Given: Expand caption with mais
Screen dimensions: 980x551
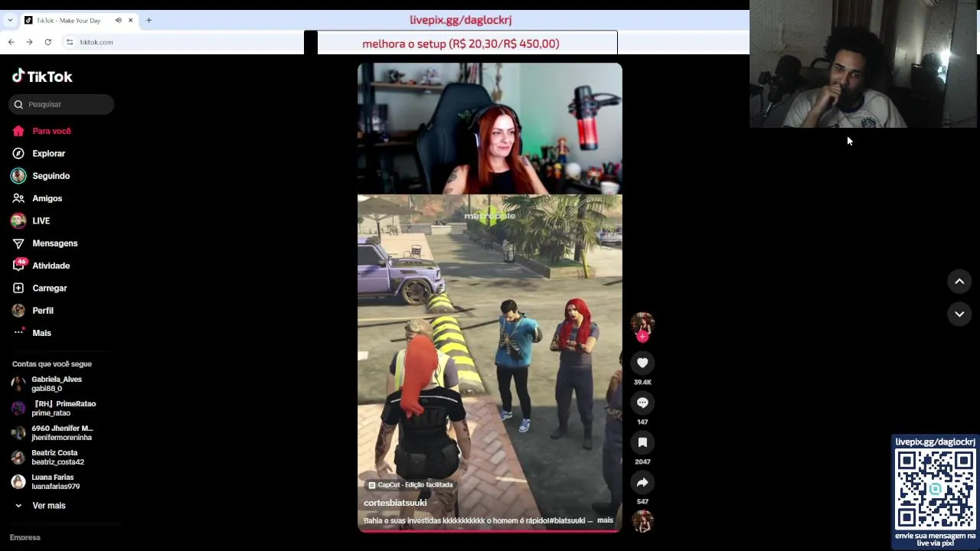Looking at the screenshot, I should (605, 520).
